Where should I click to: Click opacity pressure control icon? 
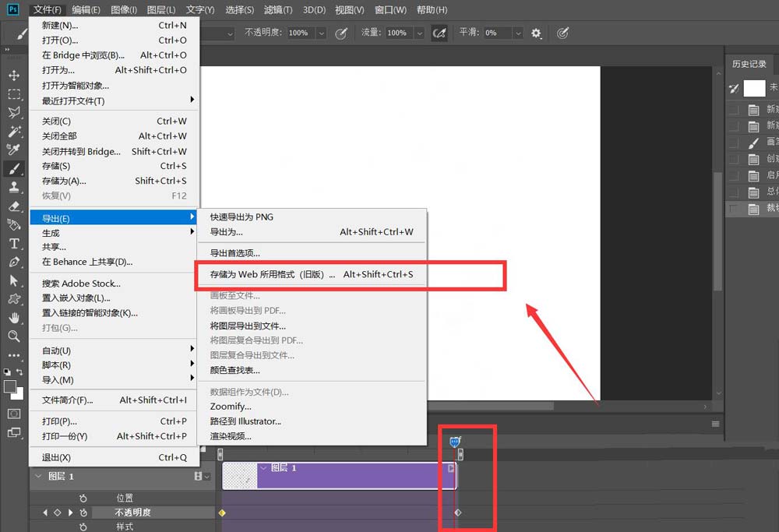click(341, 33)
